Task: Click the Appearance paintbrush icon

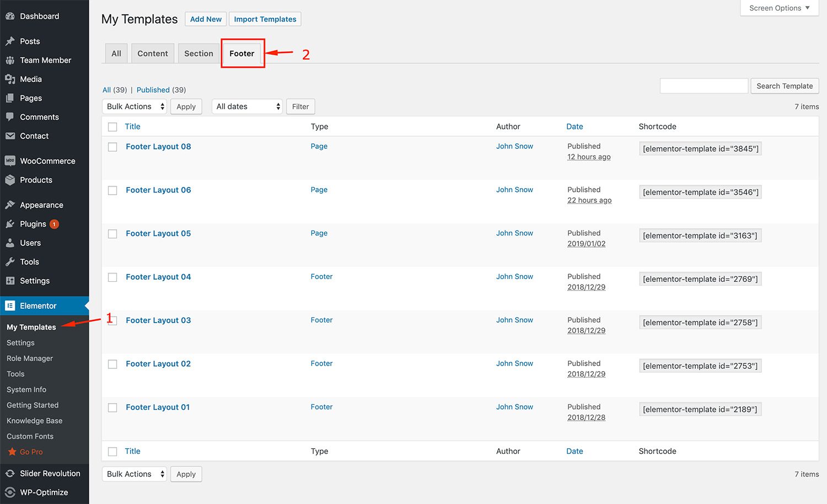Action: pyautogui.click(x=10, y=205)
